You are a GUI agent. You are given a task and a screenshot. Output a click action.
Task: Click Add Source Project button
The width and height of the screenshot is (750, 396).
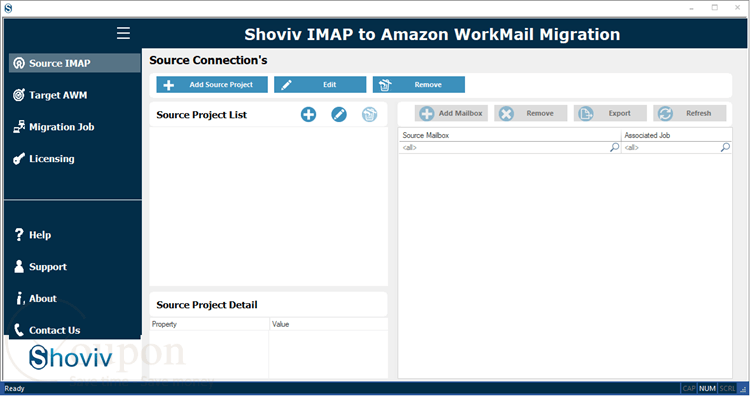click(x=212, y=85)
